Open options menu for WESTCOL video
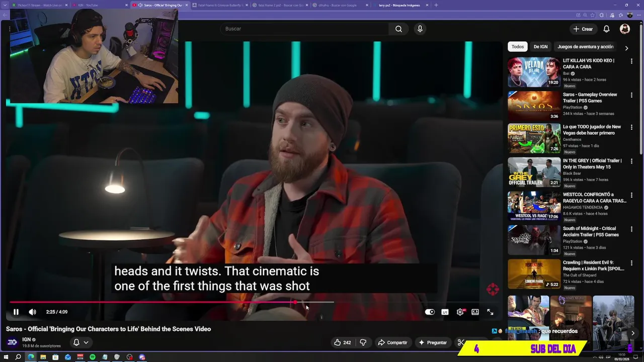This screenshot has width=644, height=362. point(631,195)
